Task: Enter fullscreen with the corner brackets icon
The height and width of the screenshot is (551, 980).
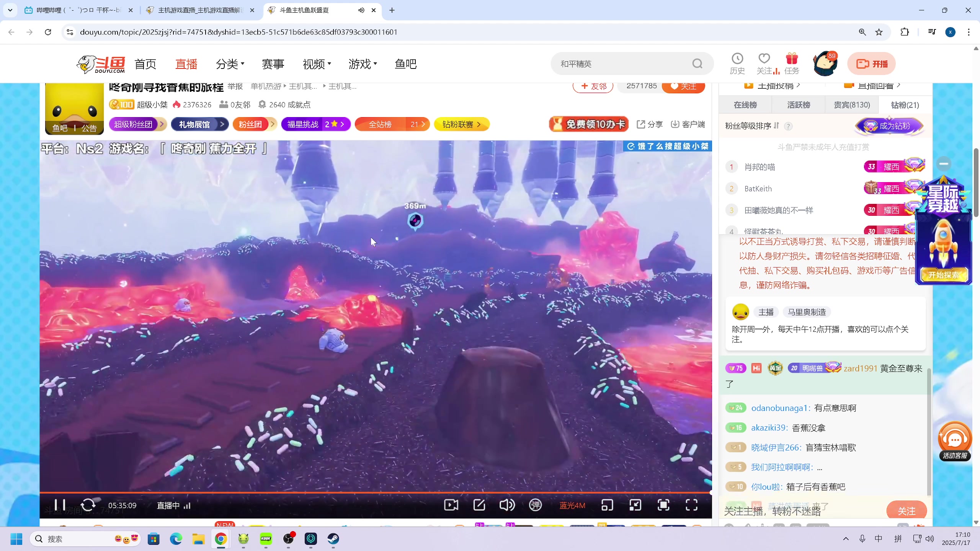Action: pos(691,505)
